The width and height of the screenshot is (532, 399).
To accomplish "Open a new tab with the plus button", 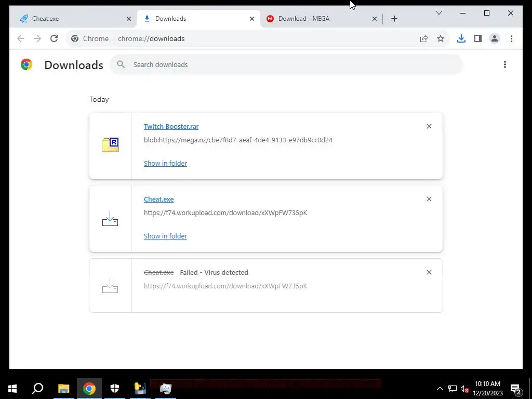I will click(394, 19).
